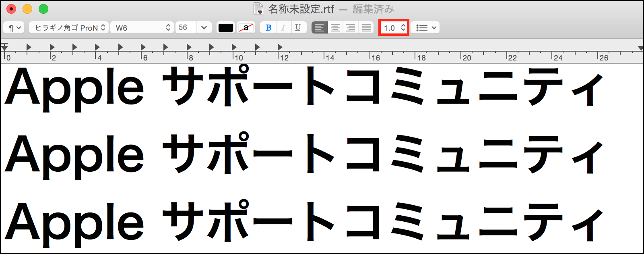Justify the text

tap(366, 27)
